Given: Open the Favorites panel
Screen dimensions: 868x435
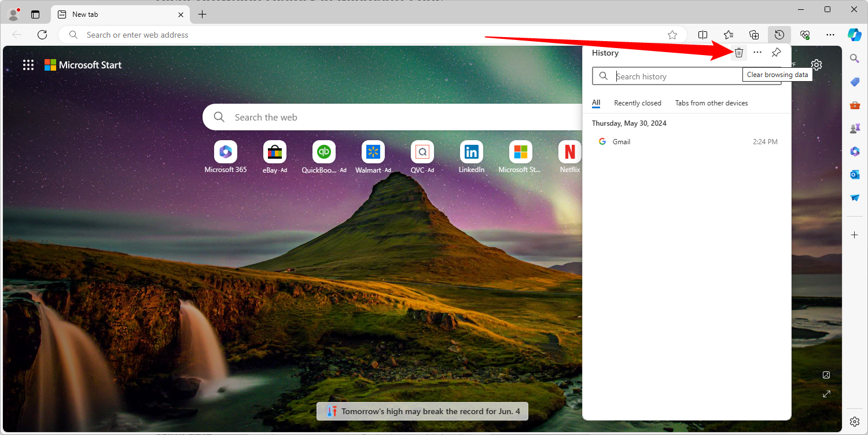Looking at the screenshot, I should pyautogui.click(x=728, y=34).
